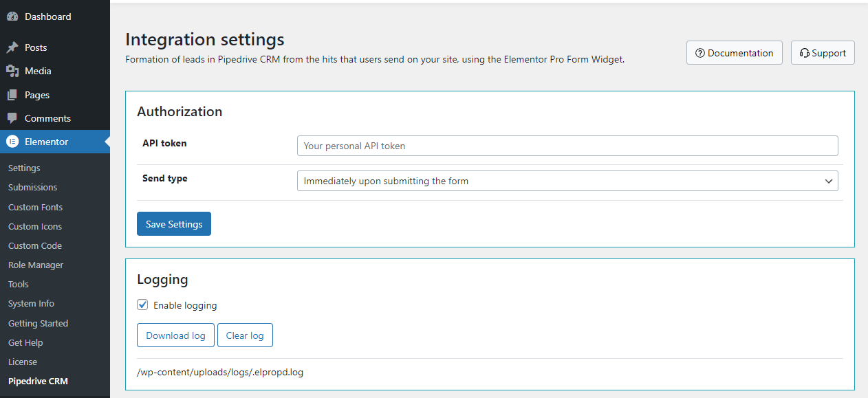Screen dimensions: 868x398
Task: Go to License submenu
Action: 23,362
